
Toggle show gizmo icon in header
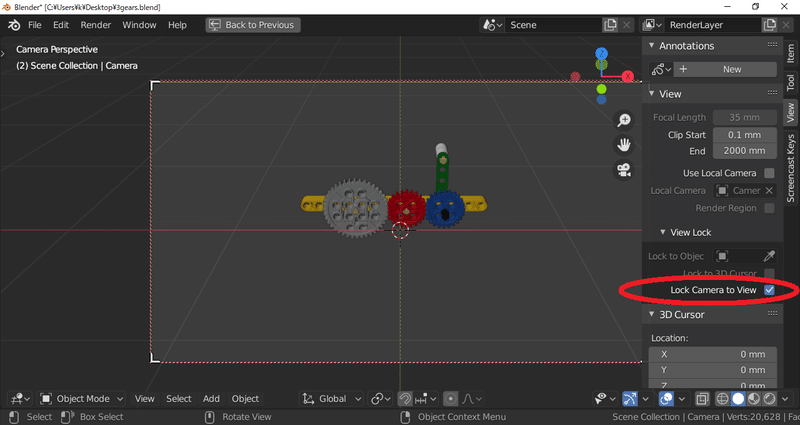click(630, 399)
